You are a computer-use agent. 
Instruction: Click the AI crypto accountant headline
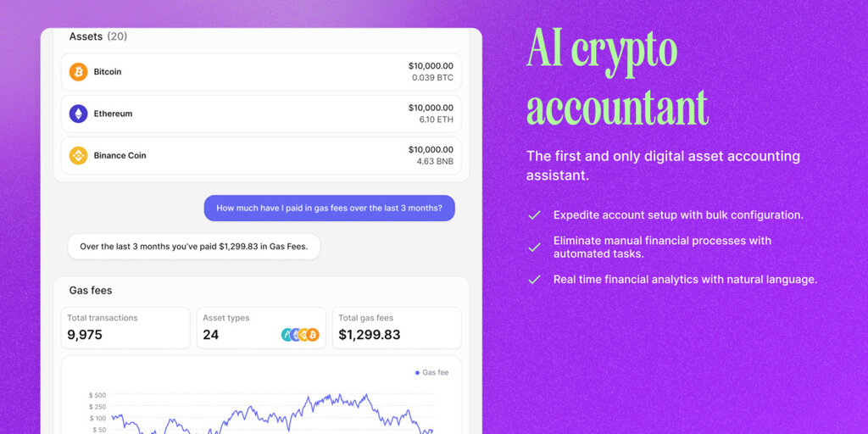(x=617, y=79)
